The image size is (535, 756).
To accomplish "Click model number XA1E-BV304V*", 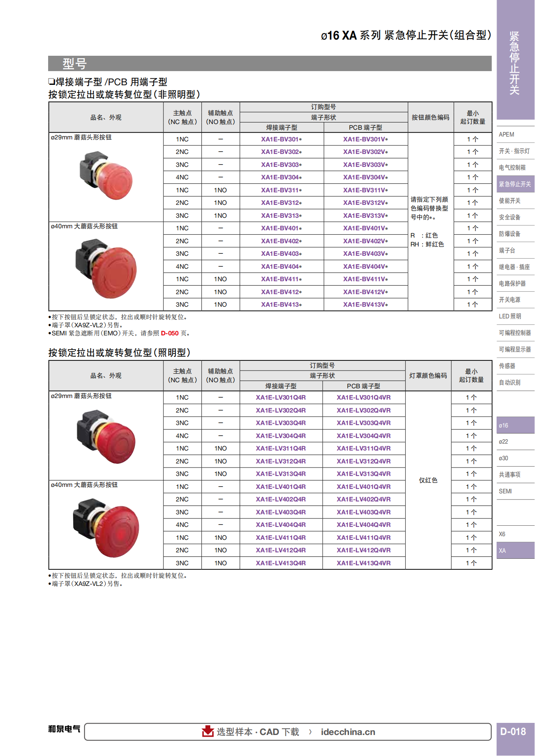I will (366, 177).
